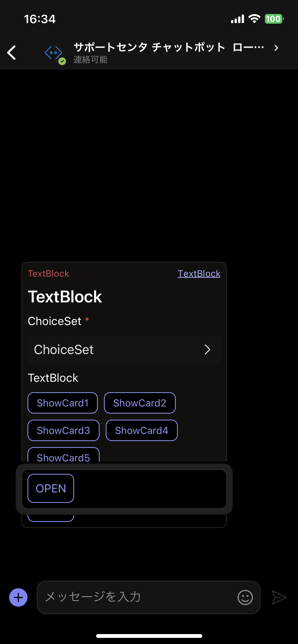Image resolution: width=298 pixels, height=644 pixels.
Task: Tap the plus attachment button
Action: (x=18, y=597)
